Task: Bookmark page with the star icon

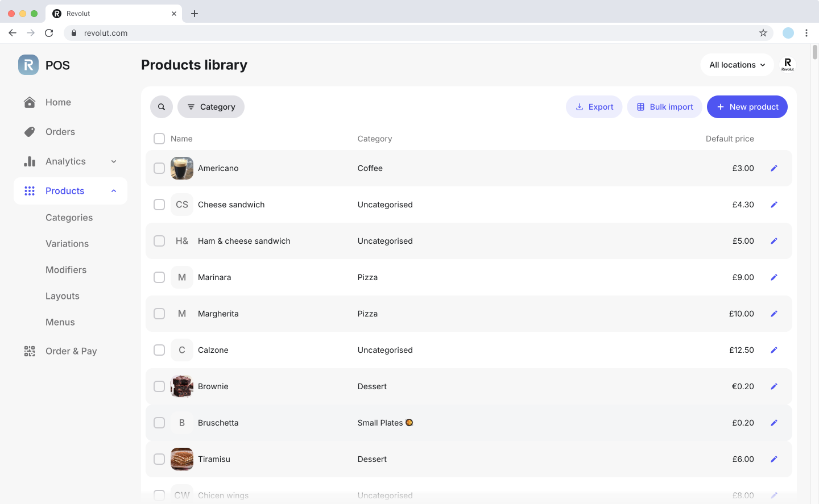Action: pos(763,33)
